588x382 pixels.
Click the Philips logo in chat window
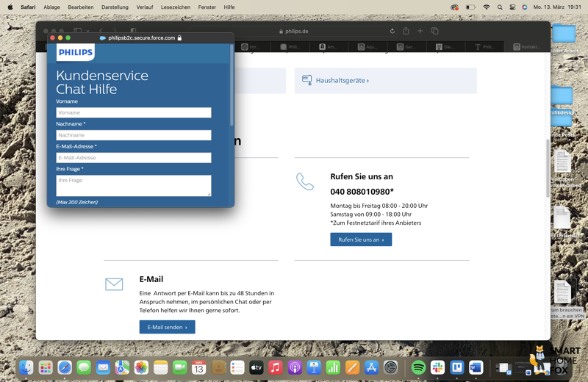coord(76,53)
